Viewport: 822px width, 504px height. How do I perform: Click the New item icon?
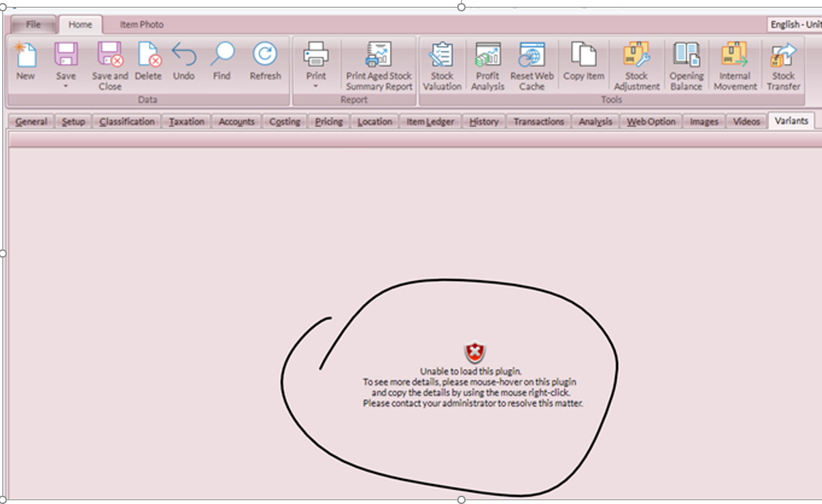(x=25, y=57)
